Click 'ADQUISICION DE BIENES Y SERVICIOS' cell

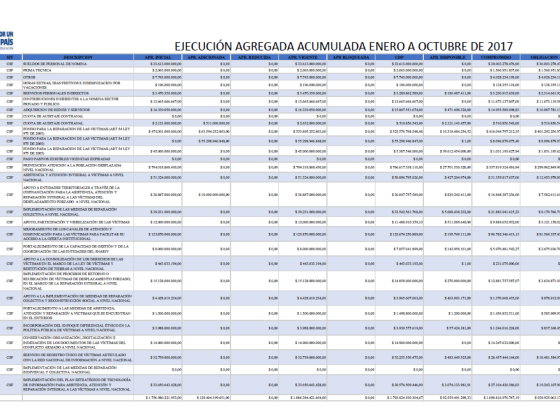coord(78,110)
